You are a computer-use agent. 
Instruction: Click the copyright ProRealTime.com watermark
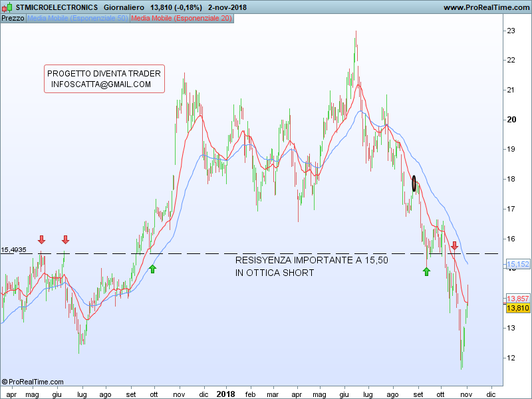(x=33, y=382)
